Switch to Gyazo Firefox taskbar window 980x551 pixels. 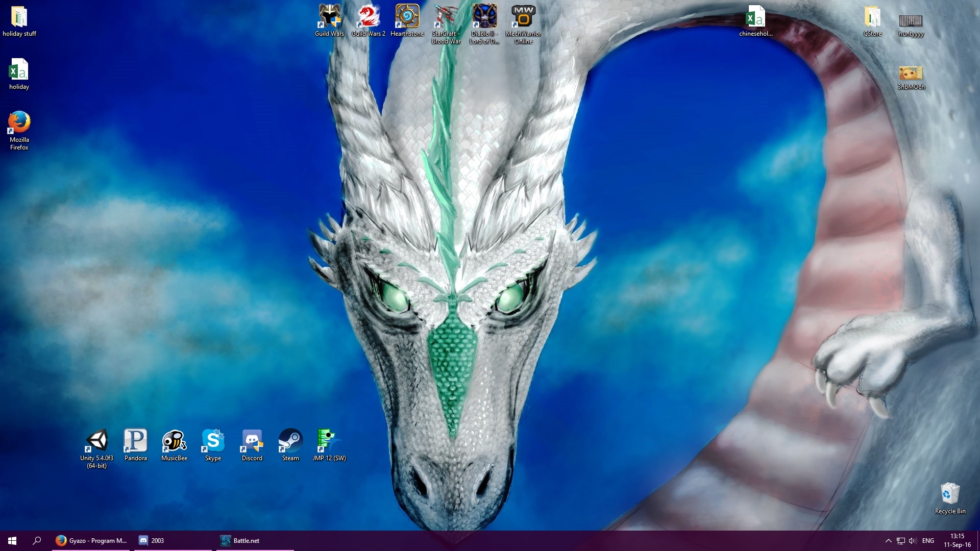[91, 541]
